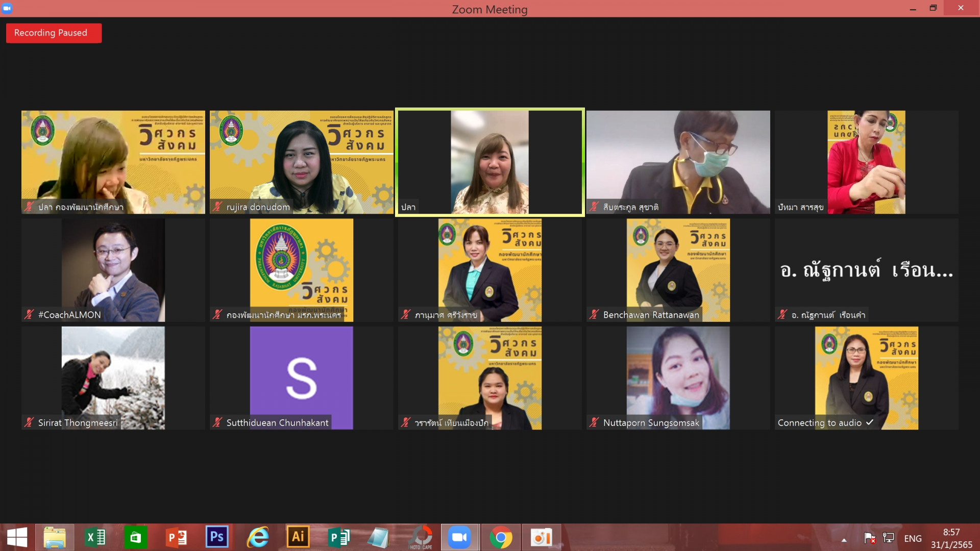Select Sirirat Thongmeesri's video tile
980x551 pixels.
coord(113,378)
